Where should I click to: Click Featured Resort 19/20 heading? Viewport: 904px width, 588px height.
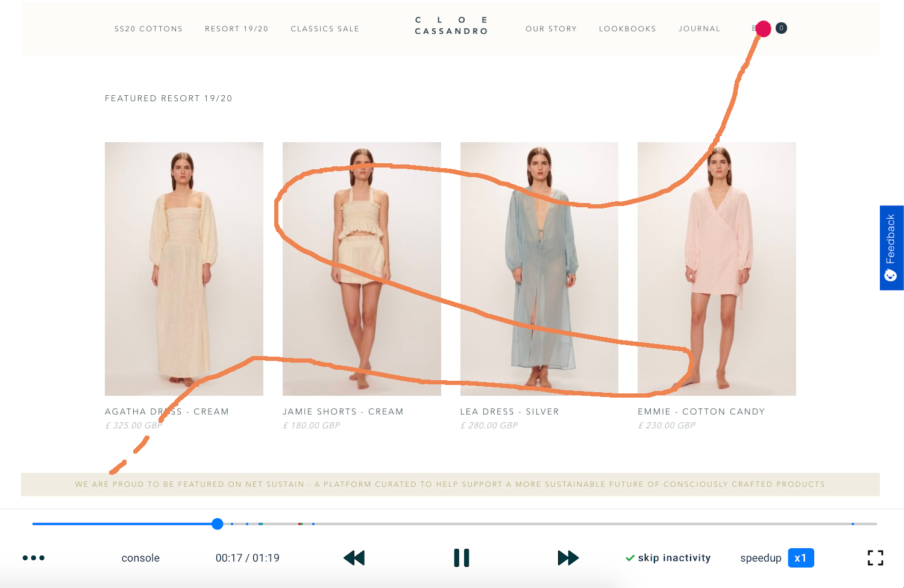point(169,98)
